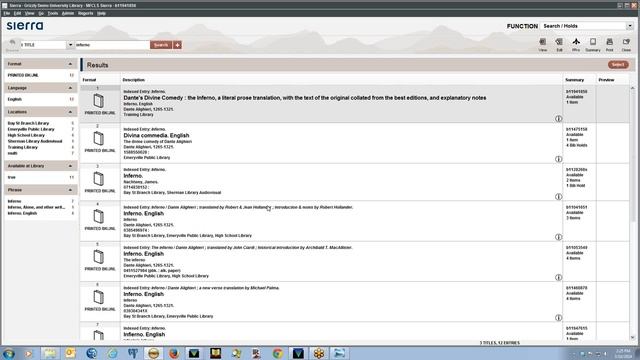Click the scrollbar down arrow in results
Viewport: 640px width, 360px height.
pyautogui.click(x=633, y=337)
